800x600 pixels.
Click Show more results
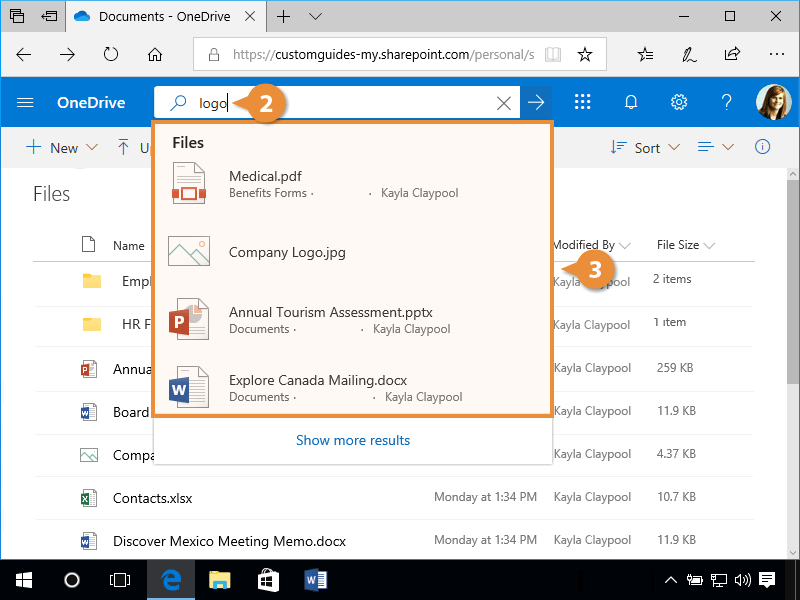tap(353, 440)
